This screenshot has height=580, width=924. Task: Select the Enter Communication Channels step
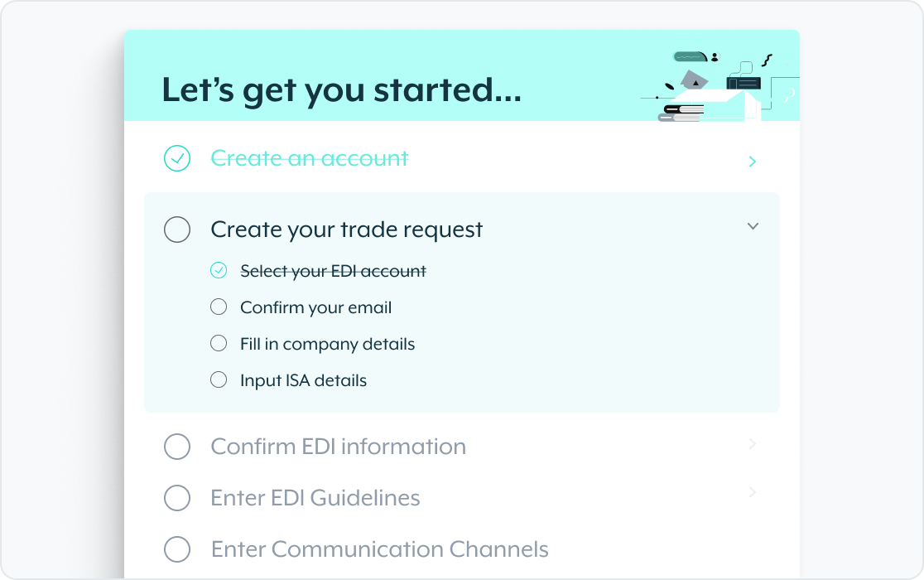click(x=380, y=549)
